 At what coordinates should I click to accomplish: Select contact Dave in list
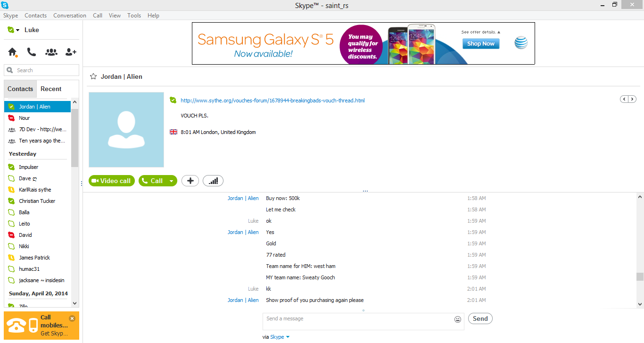37,178
